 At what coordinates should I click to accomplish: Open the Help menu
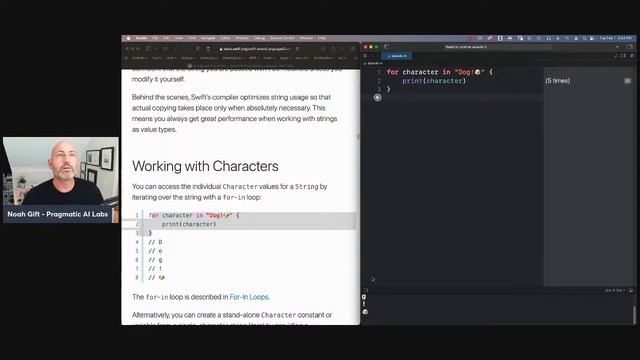(322, 38)
